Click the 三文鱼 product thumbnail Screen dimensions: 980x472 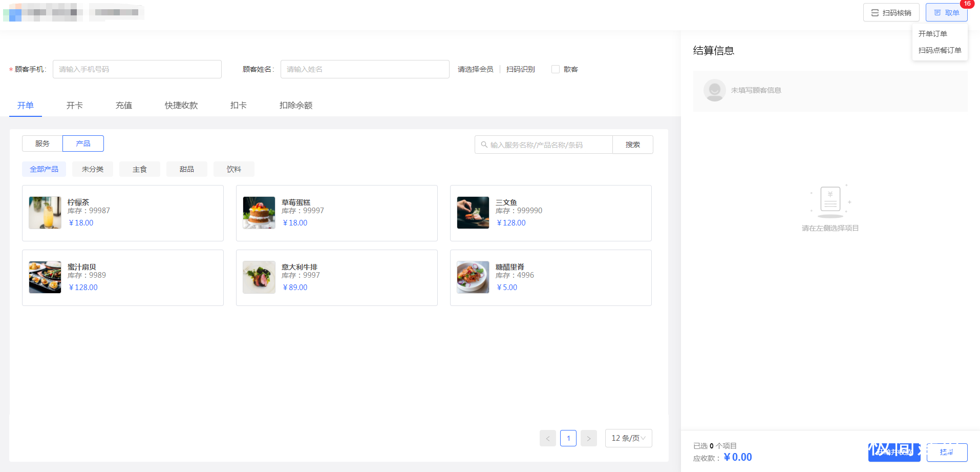(473, 213)
